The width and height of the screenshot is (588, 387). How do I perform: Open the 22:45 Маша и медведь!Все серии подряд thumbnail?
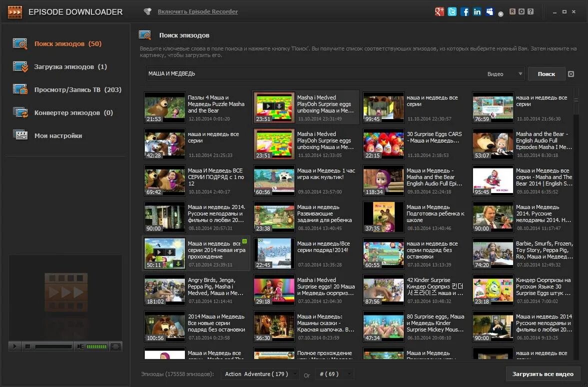click(274, 253)
